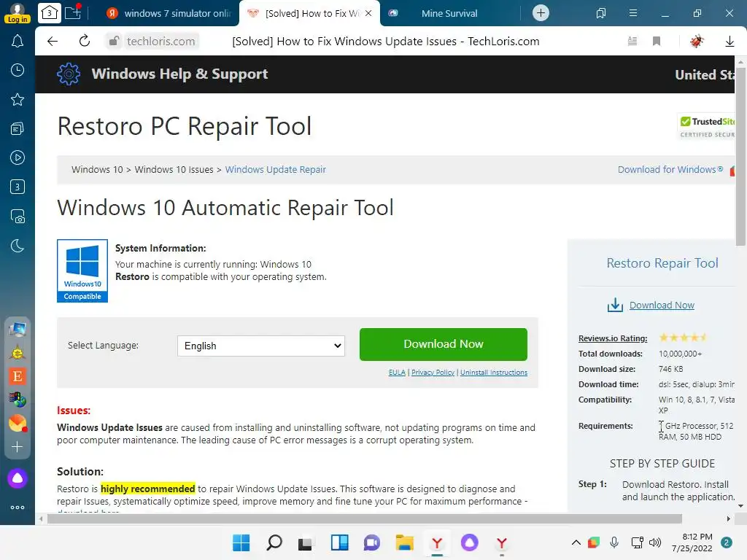Image resolution: width=747 pixels, height=560 pixels.
Task: Open taskbar Widgets
Action: pyautogui.click(x=339, y=542)
